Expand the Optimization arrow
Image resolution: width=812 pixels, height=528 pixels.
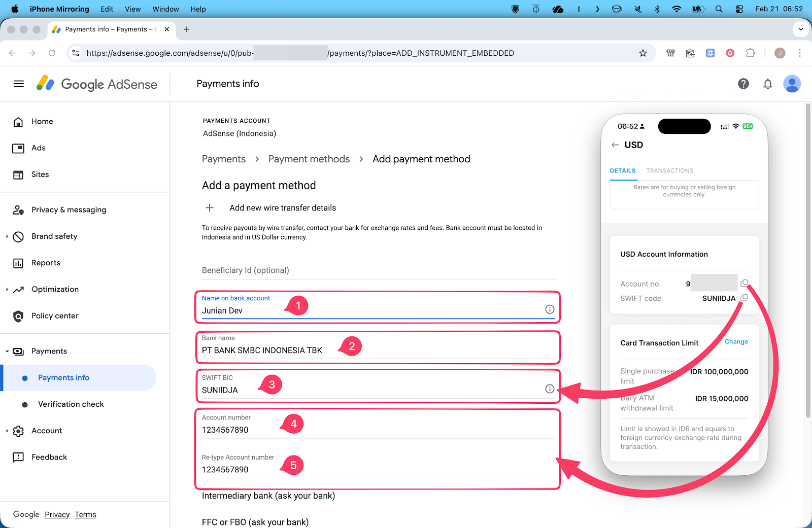click(7, 289)
